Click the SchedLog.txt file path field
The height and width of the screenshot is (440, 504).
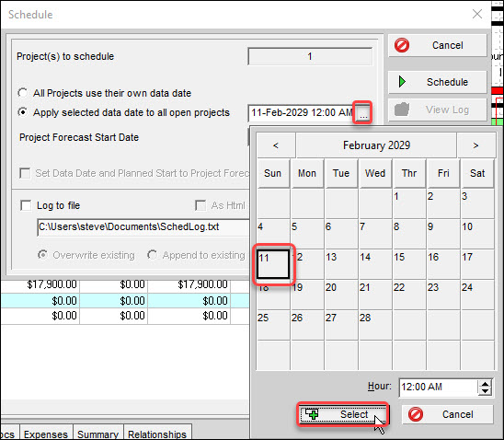tap(143, 227)
